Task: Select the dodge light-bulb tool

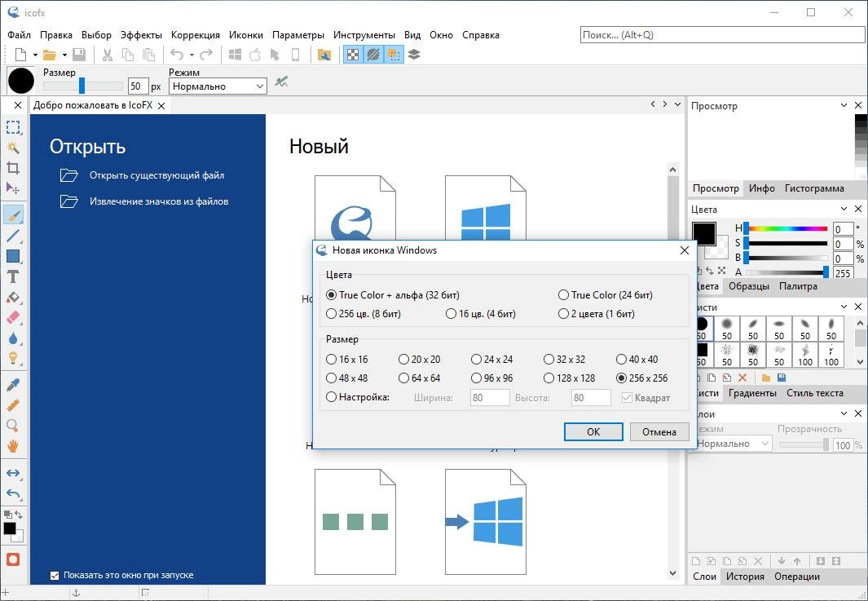Action: point(13,358)
